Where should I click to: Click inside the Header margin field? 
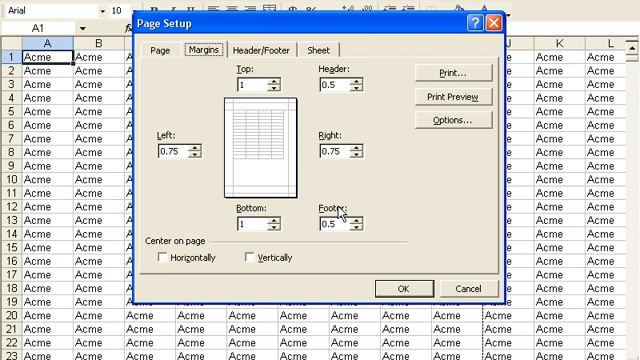point(336,85)
